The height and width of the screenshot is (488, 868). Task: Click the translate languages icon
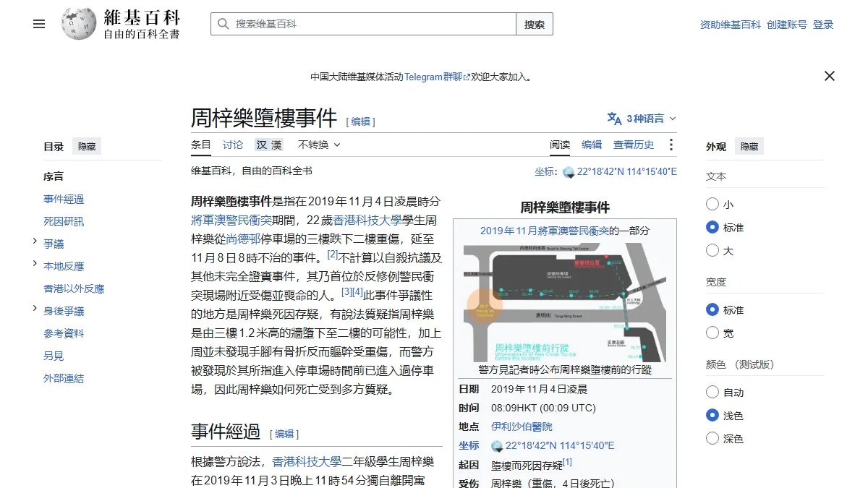tap(614, 119)
